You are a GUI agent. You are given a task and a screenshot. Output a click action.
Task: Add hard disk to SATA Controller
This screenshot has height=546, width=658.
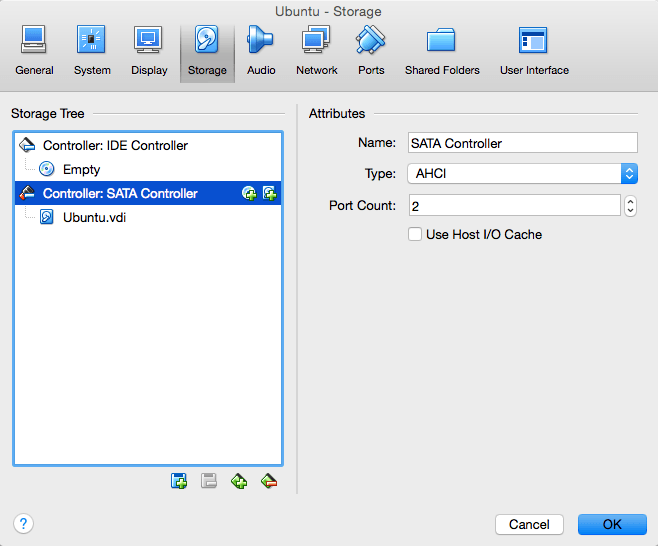tap(269, 193)
